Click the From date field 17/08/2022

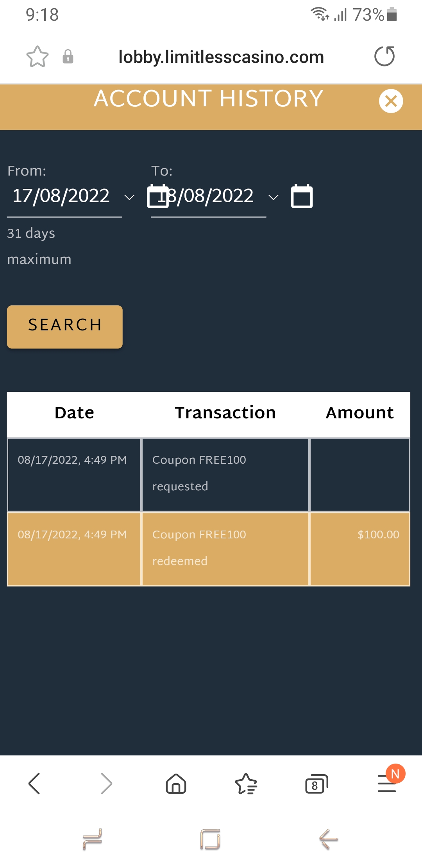coord(64,196)
